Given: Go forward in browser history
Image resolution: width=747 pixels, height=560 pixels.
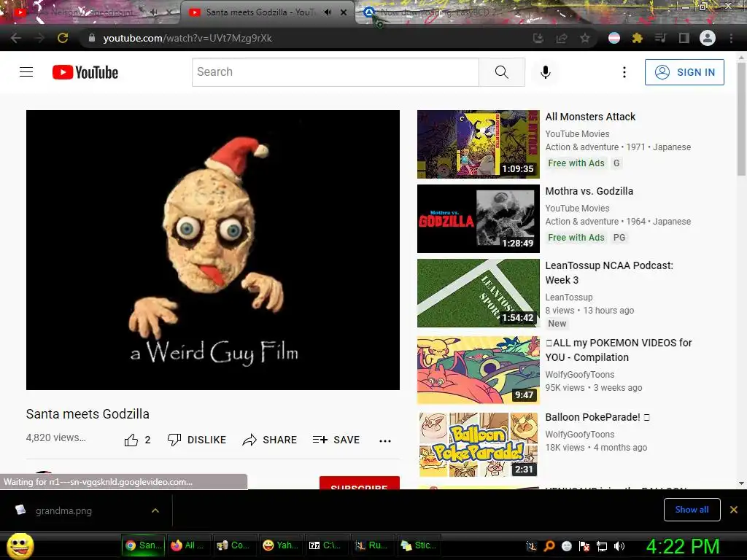Looking at the screenshot, I should 39,38.
